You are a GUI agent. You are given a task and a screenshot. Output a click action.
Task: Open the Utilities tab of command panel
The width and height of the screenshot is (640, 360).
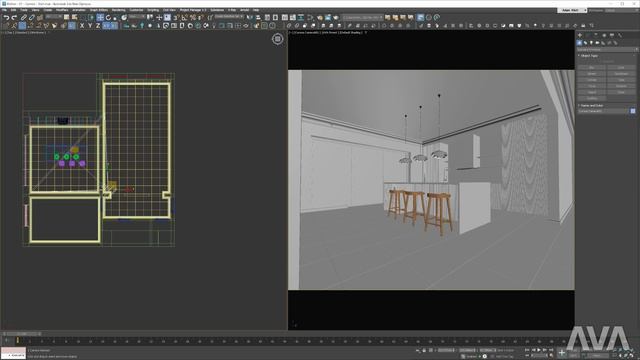tap(620, 35)
